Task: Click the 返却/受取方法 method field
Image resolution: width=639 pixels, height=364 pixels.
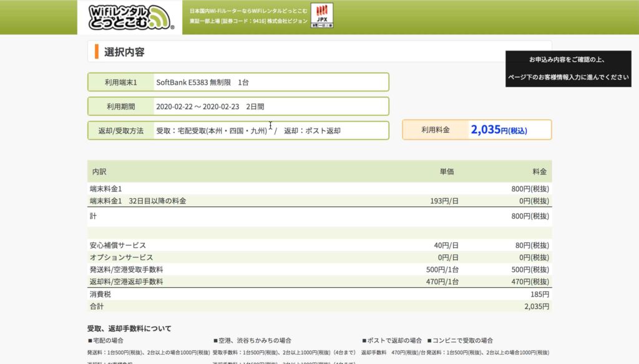Action: pyautogui.click(x=271, y=131)
